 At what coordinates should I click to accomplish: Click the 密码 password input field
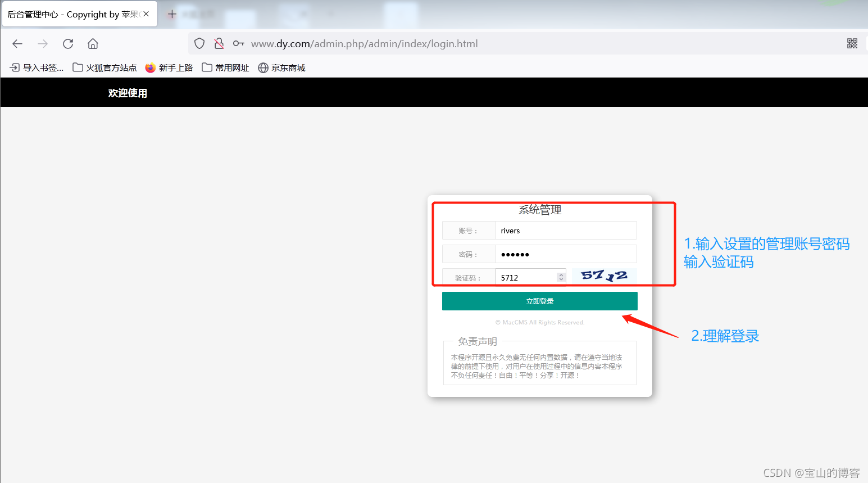[x=565, y=254]
